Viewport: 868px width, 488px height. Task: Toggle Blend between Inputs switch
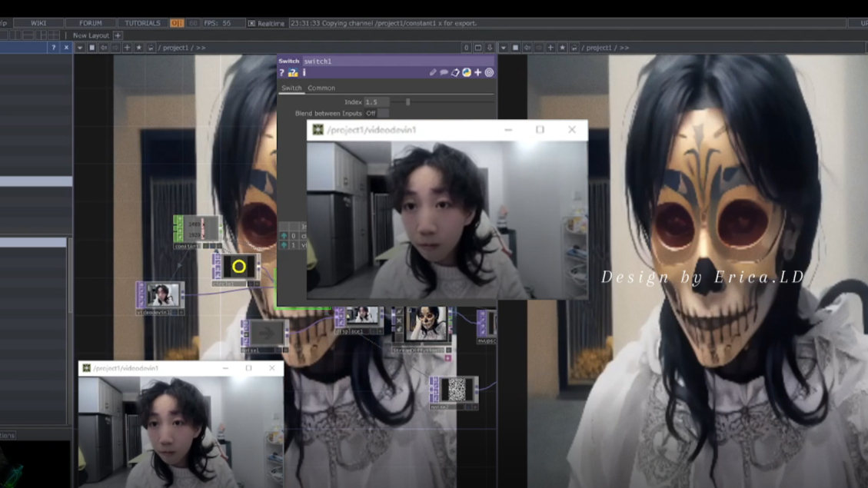tap(377, 114)
